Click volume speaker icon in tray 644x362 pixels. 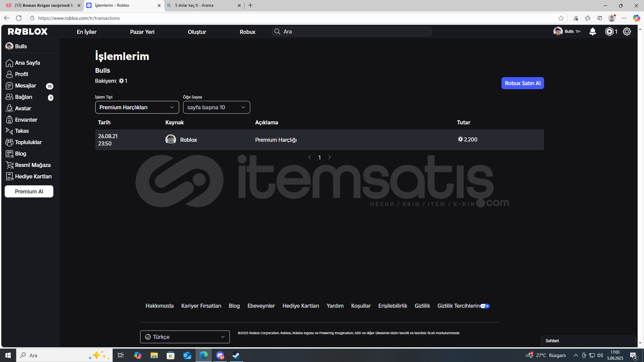600,355
